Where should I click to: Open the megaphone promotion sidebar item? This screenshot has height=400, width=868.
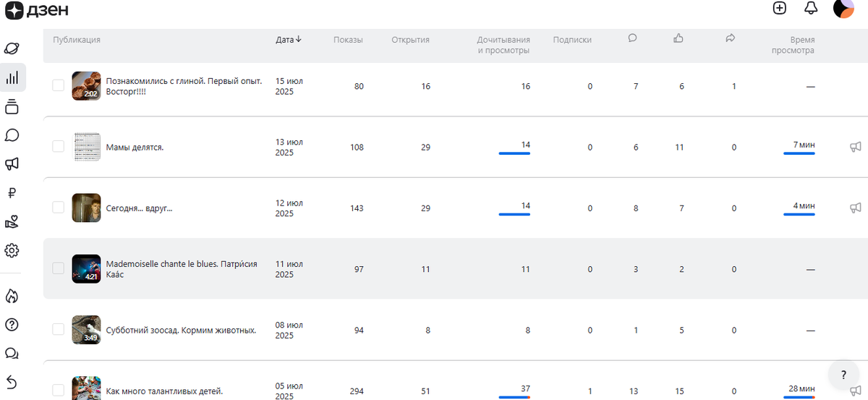tap(12, 164)
